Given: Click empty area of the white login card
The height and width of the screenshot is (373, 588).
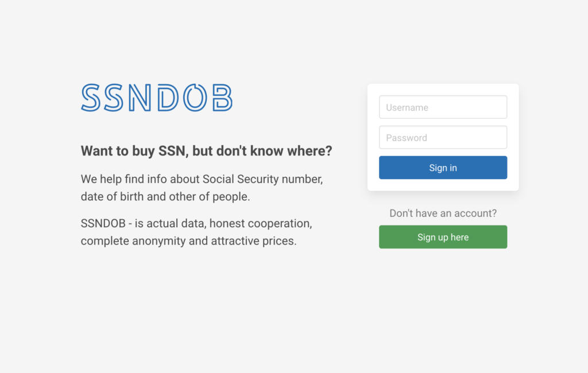Looking at the screenshot, I should [x=443, y=185].
